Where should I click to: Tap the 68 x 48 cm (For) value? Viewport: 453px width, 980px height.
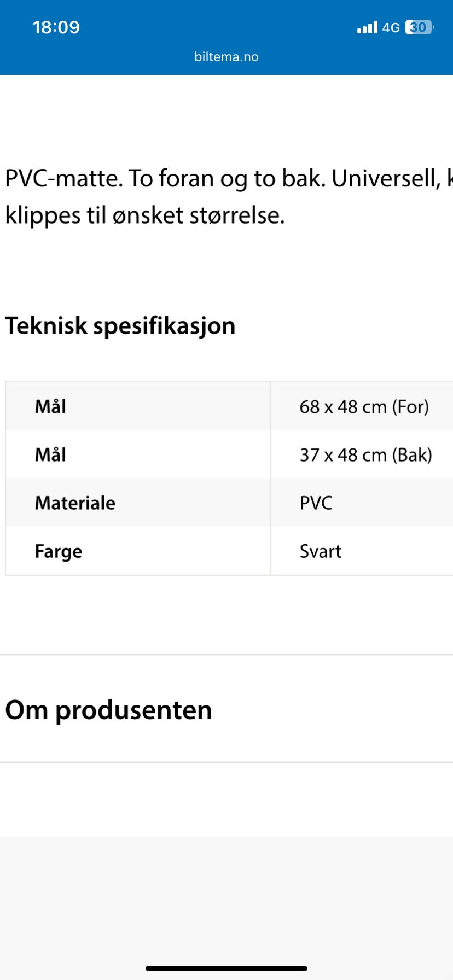click(364, 406)
